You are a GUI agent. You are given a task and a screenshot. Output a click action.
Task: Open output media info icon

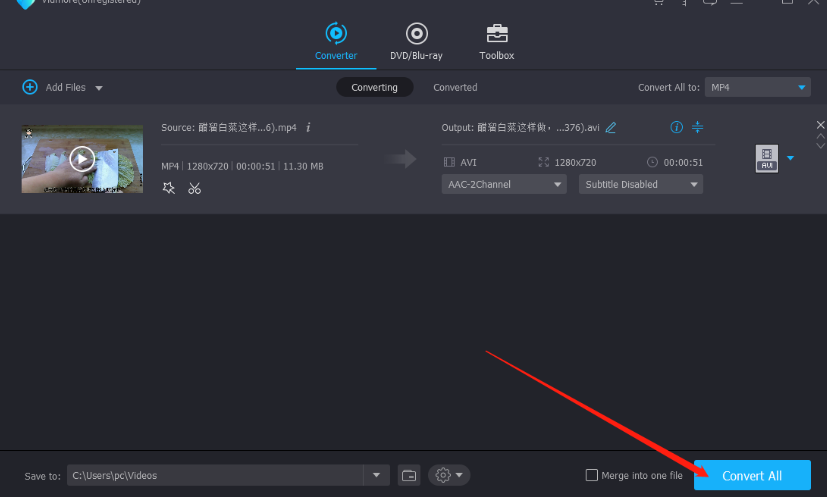676,127
